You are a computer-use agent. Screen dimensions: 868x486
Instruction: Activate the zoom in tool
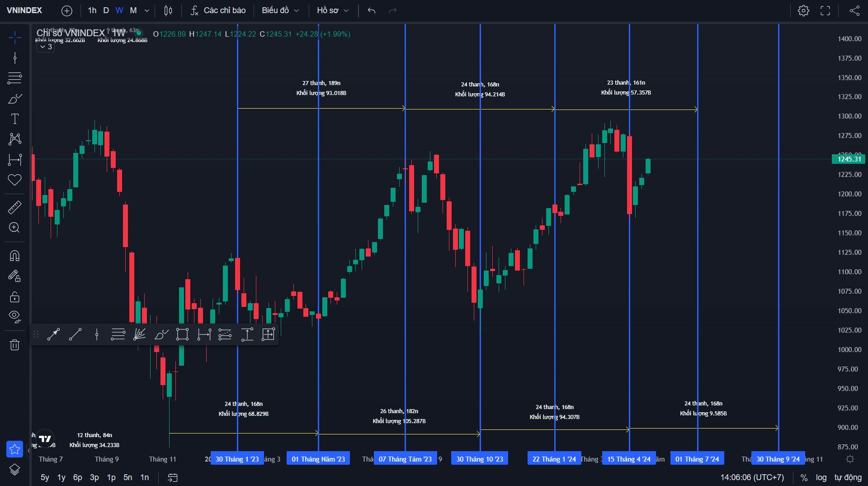15,228
